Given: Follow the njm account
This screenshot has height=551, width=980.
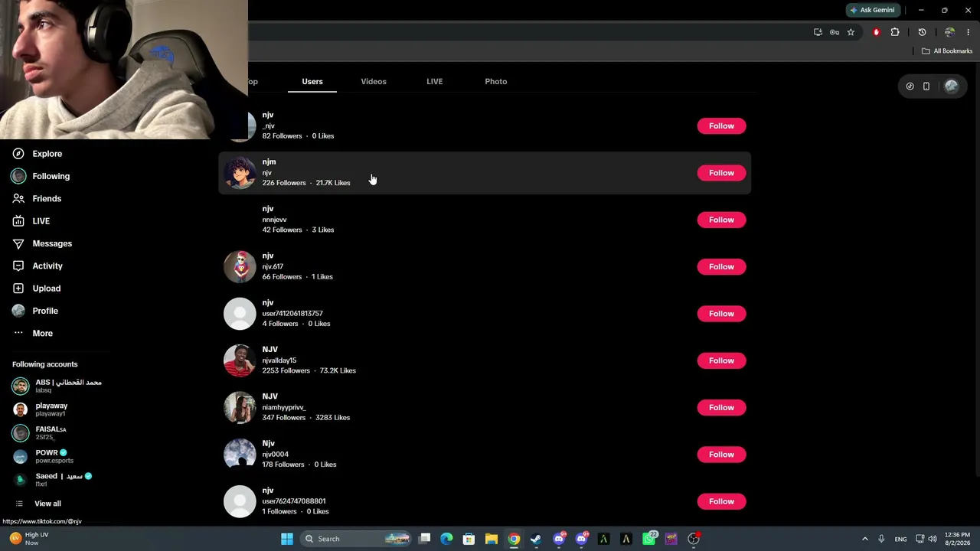Looking at the screenshot, I should (721, 173).
